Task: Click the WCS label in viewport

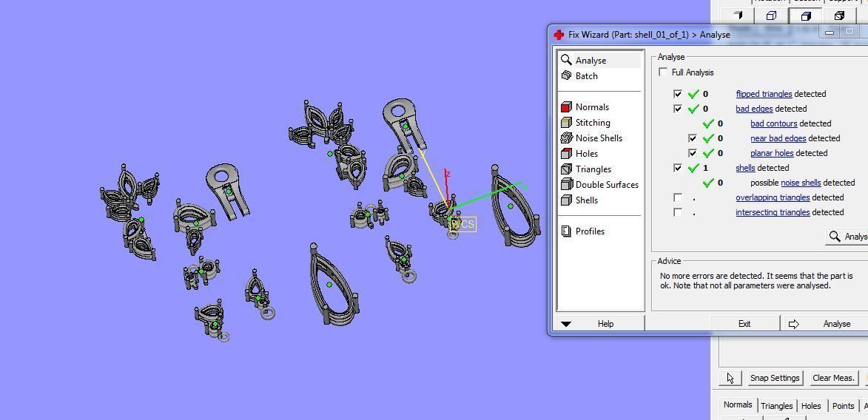Action: click(462, 224)
